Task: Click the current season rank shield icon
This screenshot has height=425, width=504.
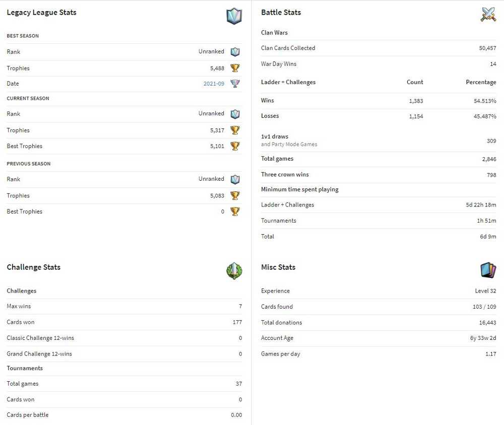Action: 235,114
